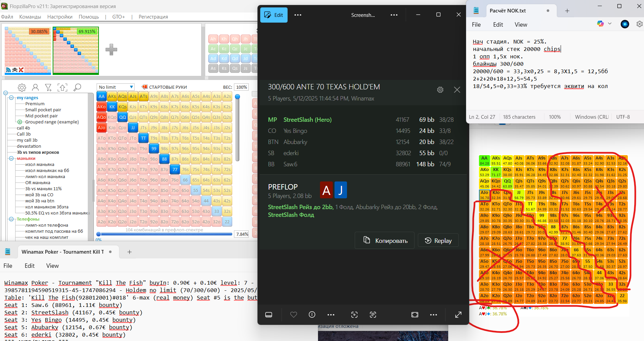Add new tab in Расчёт NOK notepad
This screenshot has height=341, width=644.
pyautogui.click(x=567, y=11)
